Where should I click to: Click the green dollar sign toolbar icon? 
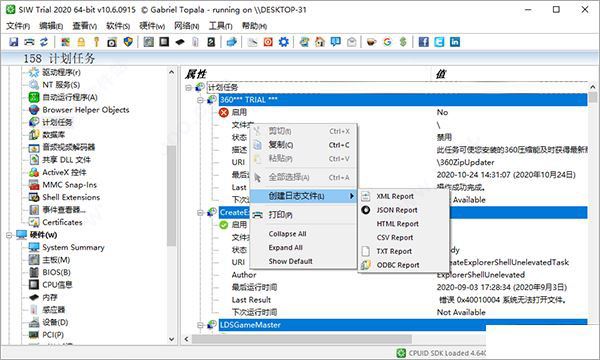click(403, 42)
